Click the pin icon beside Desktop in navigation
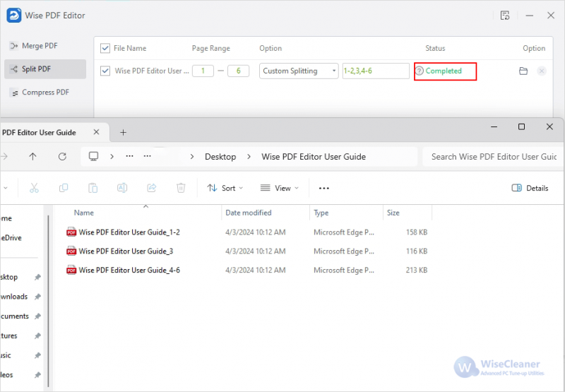The image size is (565, 392). pyautogui.click(x=37, y=277)
